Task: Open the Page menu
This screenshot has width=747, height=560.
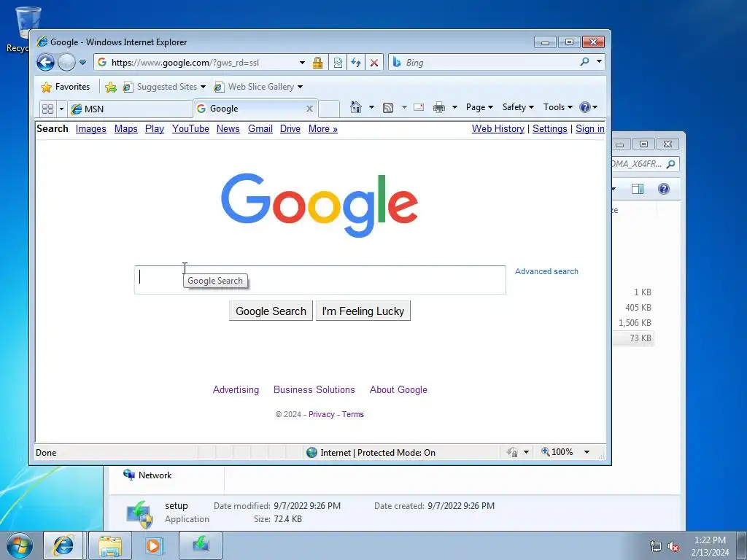Action: (x=479, y=107)
